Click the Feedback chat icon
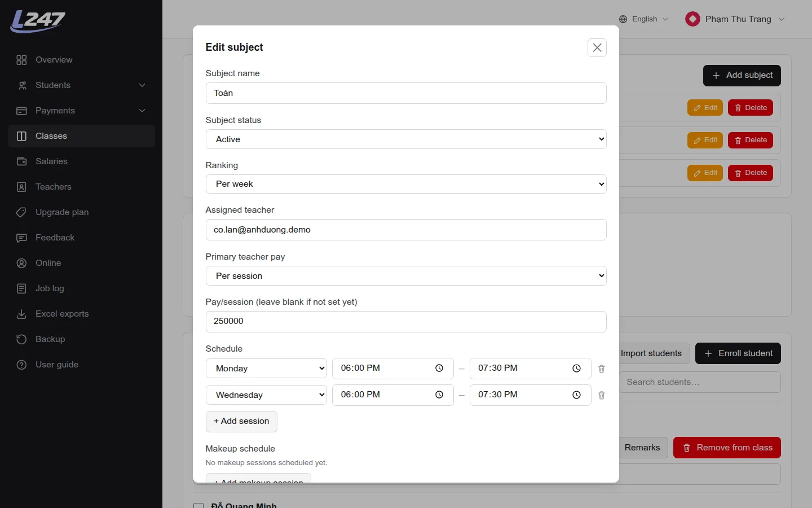The width and height of the screenshot is (812, 508). pyautogui.click(x=21, y=238)
